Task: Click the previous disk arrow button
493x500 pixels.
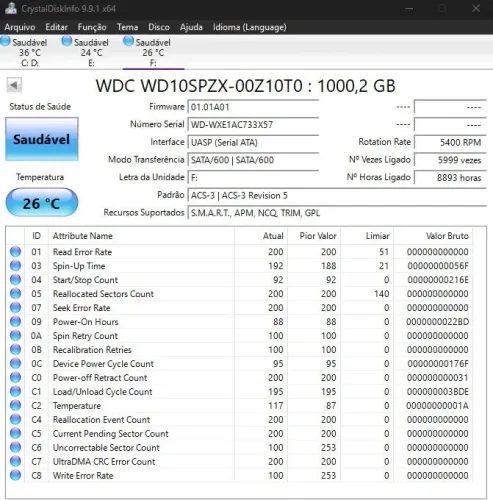Action: [x=14, y=85]
